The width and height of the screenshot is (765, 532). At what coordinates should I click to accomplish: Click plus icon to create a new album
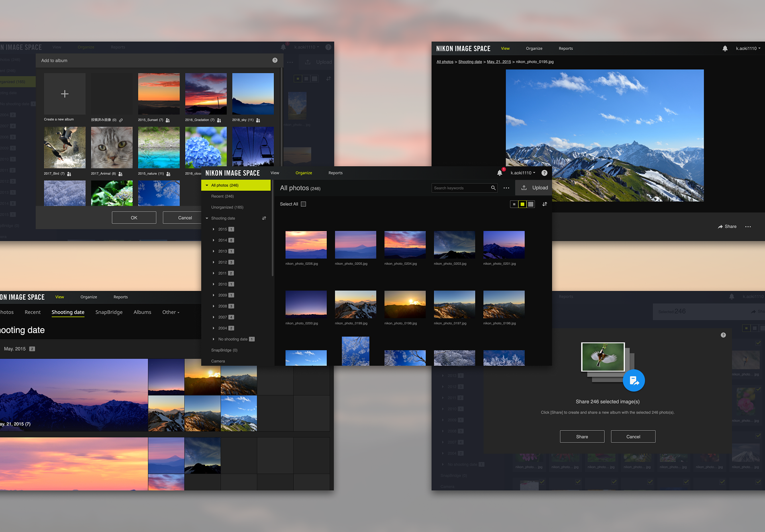tap(65, 94)
